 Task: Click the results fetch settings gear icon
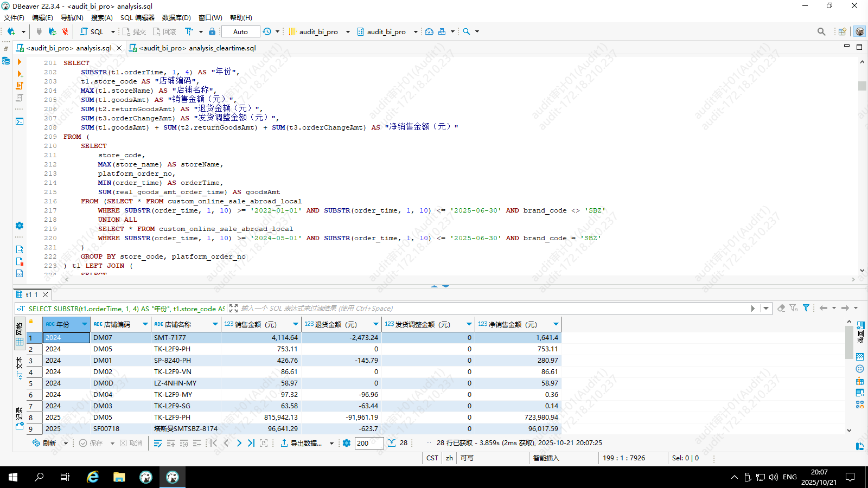point(347,443)
